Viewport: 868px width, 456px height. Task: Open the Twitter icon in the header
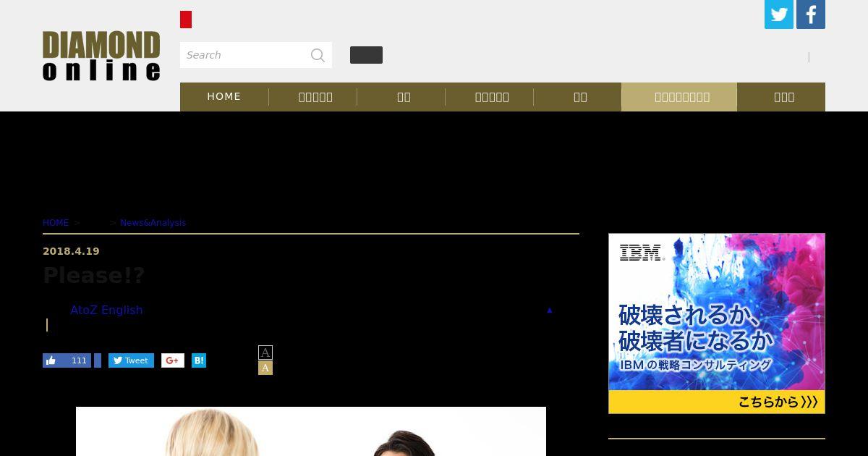coord(779,14)
